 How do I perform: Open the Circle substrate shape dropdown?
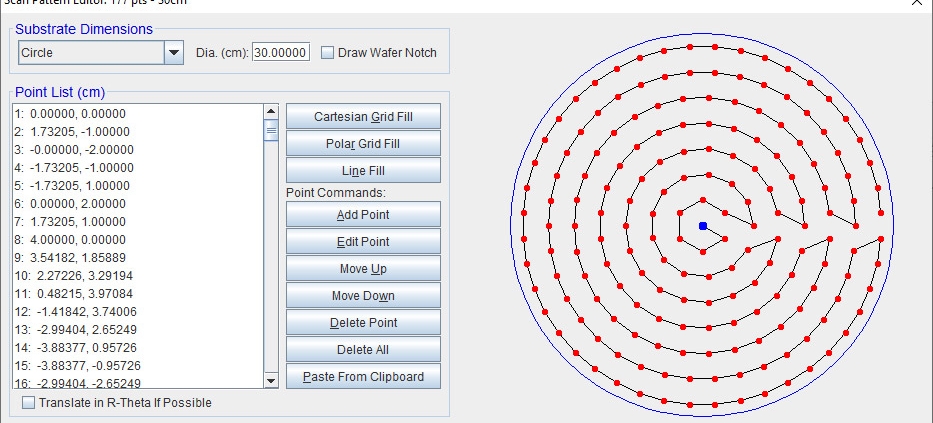pos(101,52)
